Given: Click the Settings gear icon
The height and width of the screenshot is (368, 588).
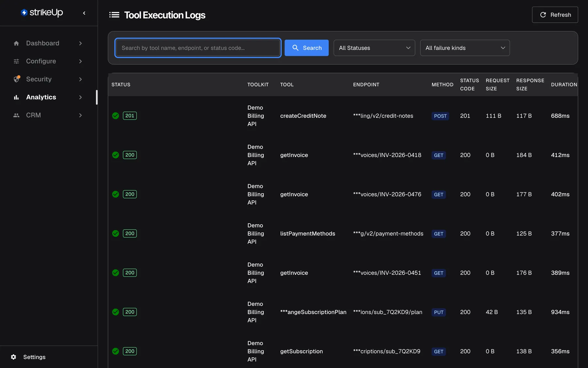Looking at the screenshot, I should coord(13,357).
